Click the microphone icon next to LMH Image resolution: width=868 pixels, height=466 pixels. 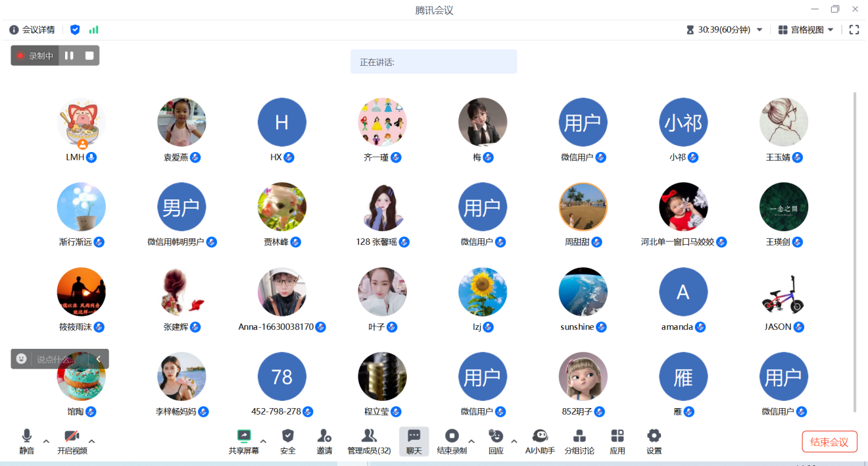coord(91,157)
